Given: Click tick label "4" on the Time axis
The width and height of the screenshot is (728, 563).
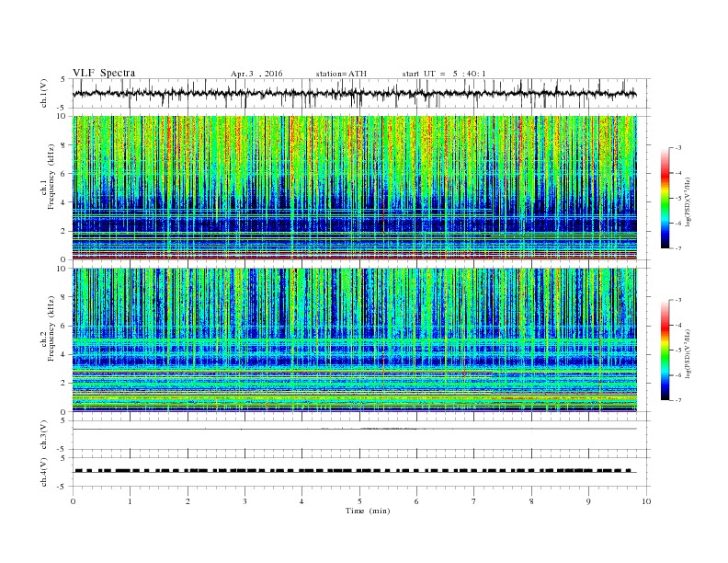Looking at the screenshot, I should pyautogui.click(x=301, y=501).
